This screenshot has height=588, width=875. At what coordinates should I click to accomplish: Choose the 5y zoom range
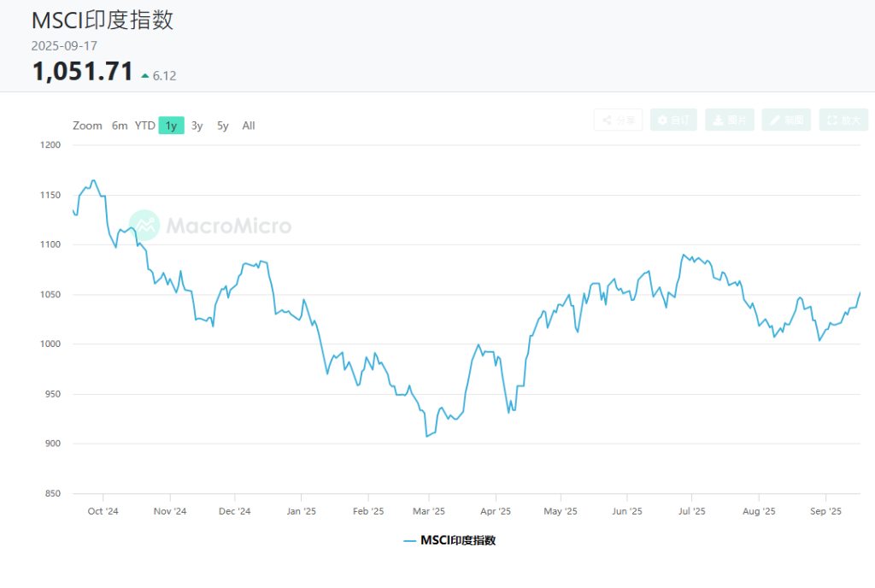click(x=223, y=126)
